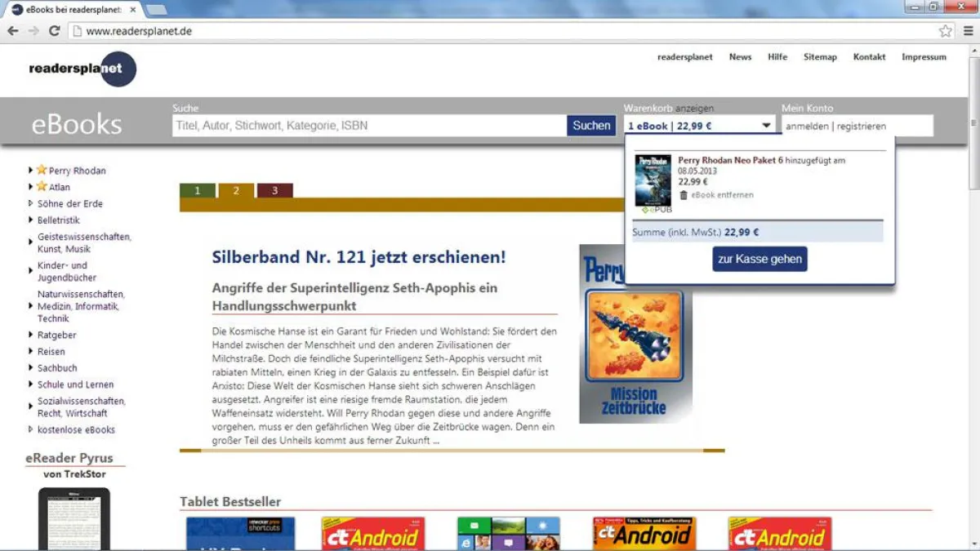Click the browser back arrow
The height and width of the screenshot is (551, 980).
pyautogui.click(x=13, y=31)
